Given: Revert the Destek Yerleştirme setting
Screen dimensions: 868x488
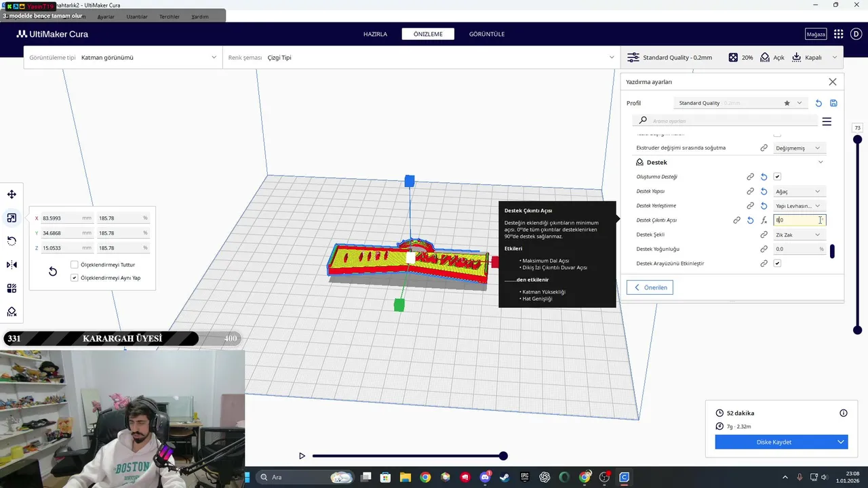Looking at the screenshot, I should click(764, 205).
